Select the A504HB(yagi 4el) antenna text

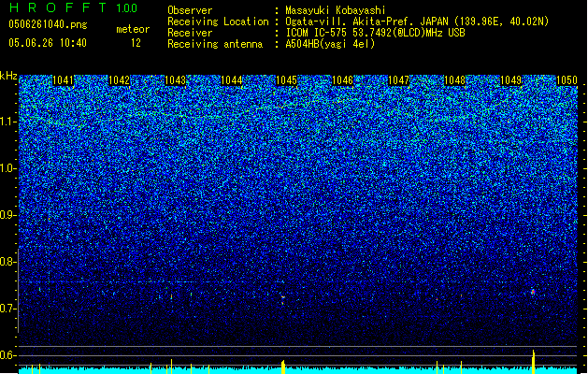pyautogui.click(x=330, y=44)
